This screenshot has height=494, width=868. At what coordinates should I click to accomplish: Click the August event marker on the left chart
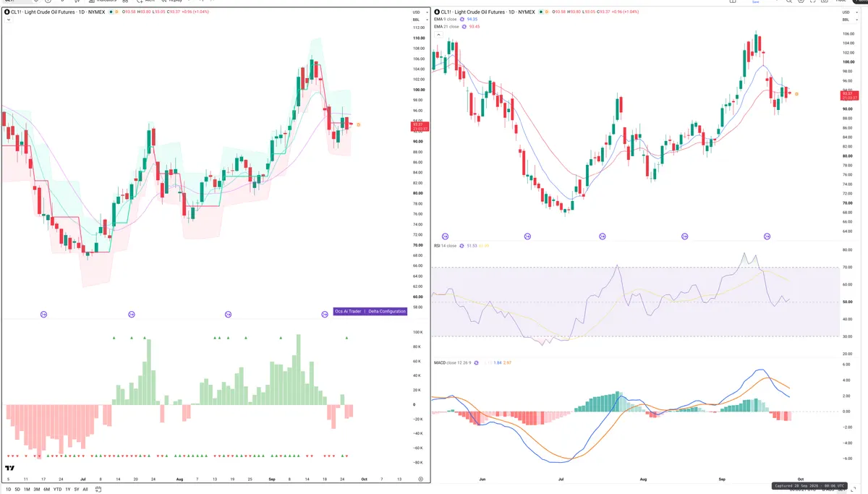pyautogui.click(x=228, y=314)
